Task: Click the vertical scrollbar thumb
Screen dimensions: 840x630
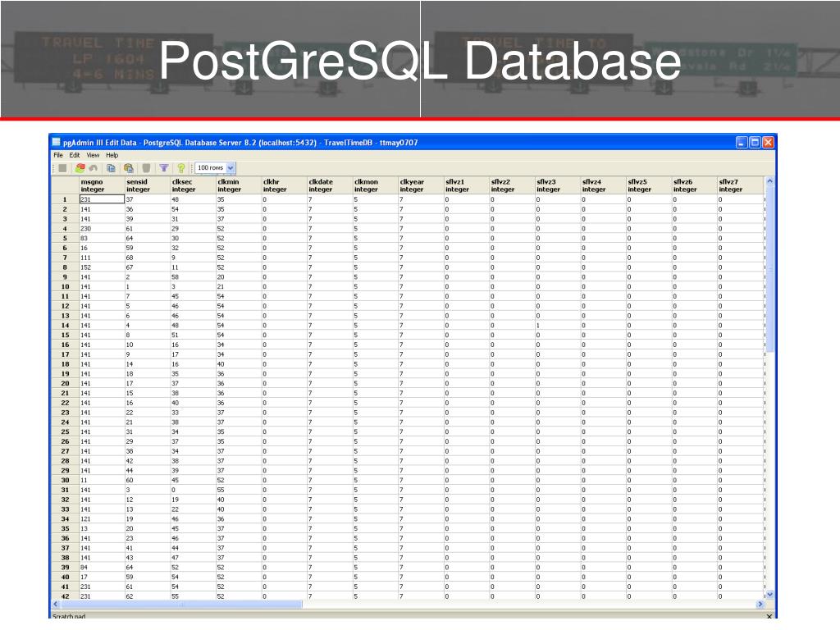Action: click(x=769, y=269)
